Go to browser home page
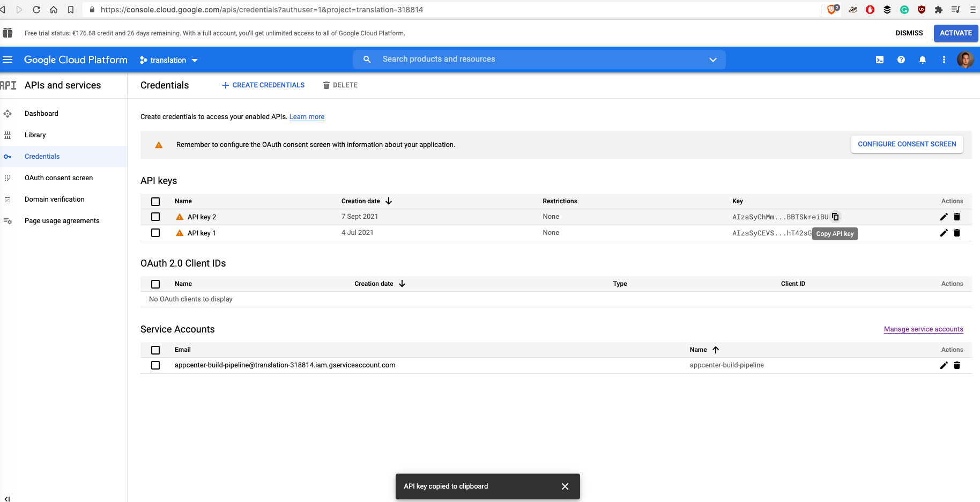 click(54, 10)
